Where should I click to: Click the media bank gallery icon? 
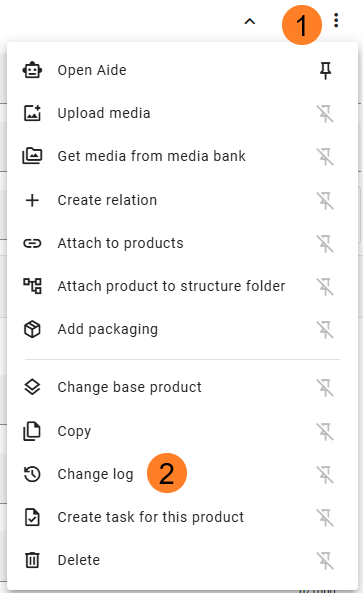[33, 156]
